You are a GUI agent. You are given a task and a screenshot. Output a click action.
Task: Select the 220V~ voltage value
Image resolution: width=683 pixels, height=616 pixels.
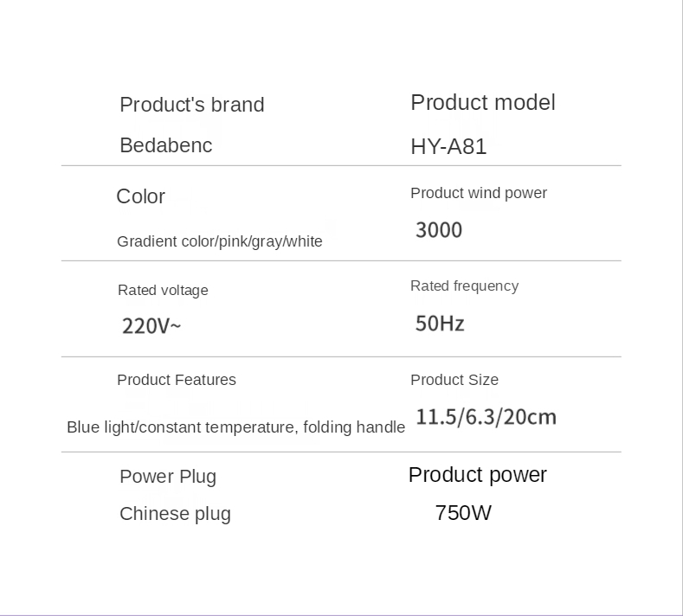(151, 326)
